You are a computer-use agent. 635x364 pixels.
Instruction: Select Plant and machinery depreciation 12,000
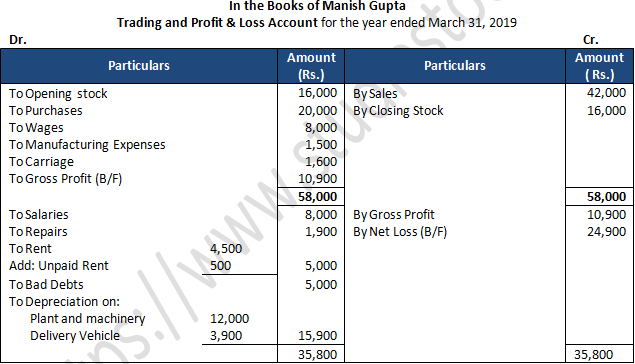click(x=229, y=319)
